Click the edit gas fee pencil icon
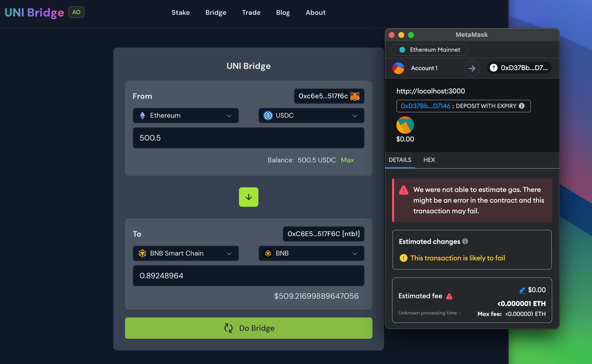This screenshot has width=592, height=364. (522, 290)
